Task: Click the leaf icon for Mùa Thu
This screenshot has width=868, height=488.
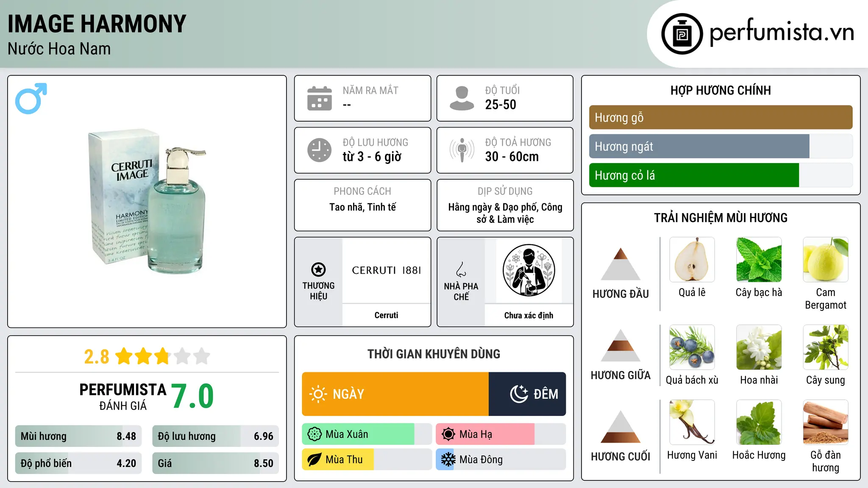Action: click(314, 460)
